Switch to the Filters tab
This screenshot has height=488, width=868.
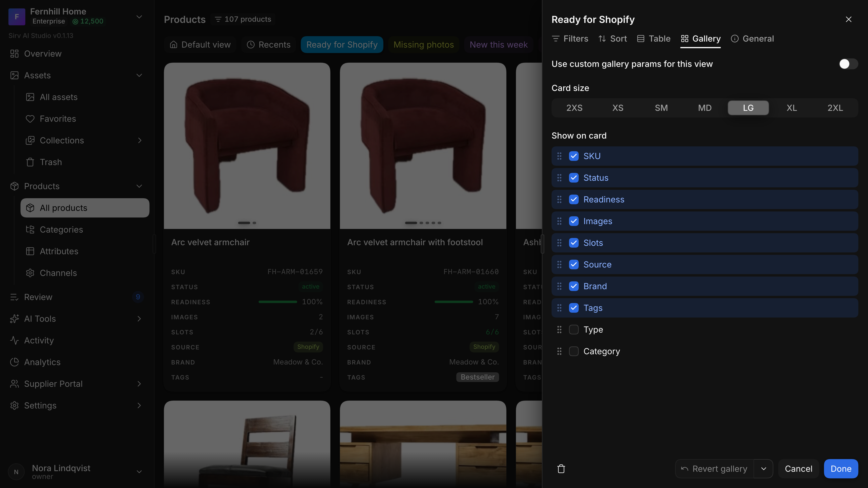click(x=570, y=39)
